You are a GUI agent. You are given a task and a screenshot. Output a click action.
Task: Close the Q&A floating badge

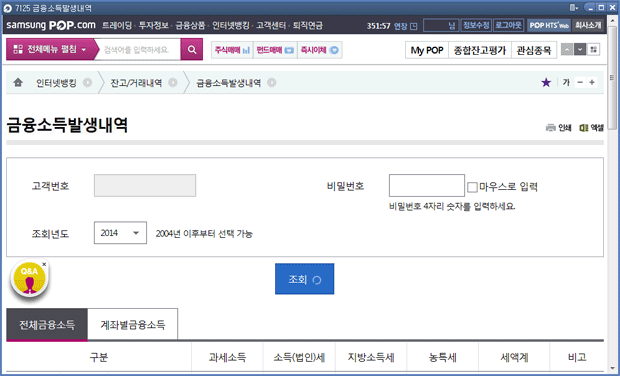(x=44, y=264)
